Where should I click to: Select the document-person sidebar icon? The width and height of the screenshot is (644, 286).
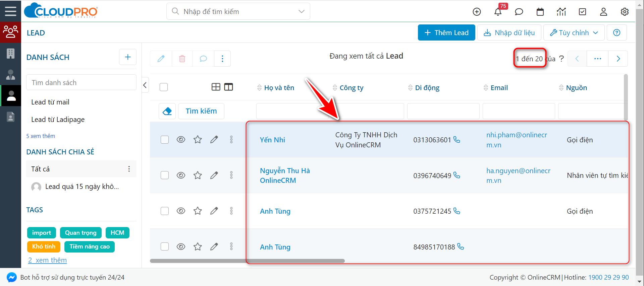pos(10,117)
